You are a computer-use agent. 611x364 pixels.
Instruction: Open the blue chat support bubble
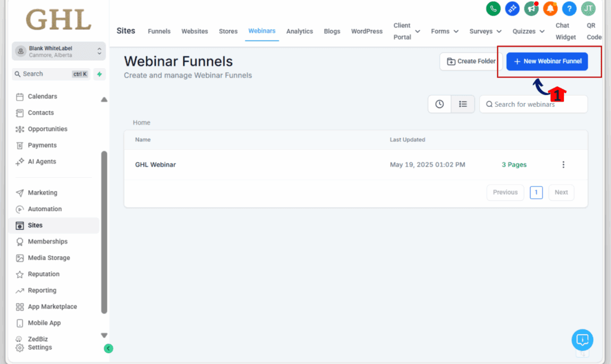[582, 340]
